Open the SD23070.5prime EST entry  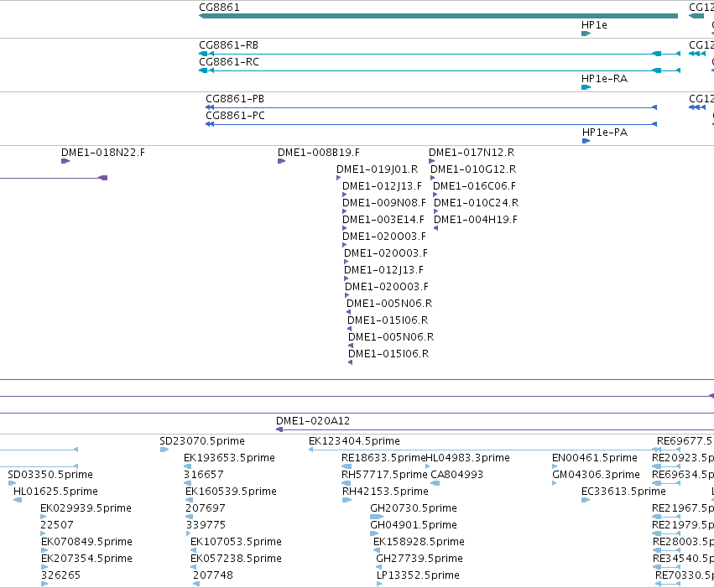tap(201, 441)
